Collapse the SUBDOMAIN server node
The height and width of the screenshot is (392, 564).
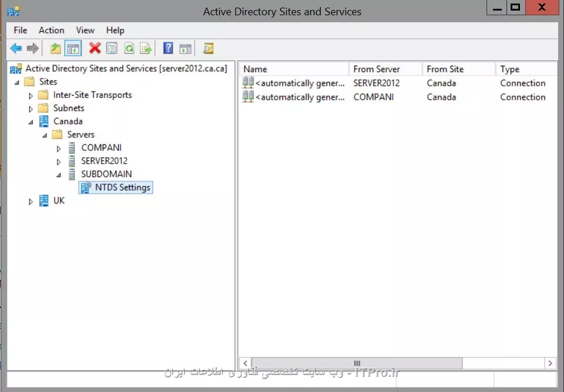59,175
